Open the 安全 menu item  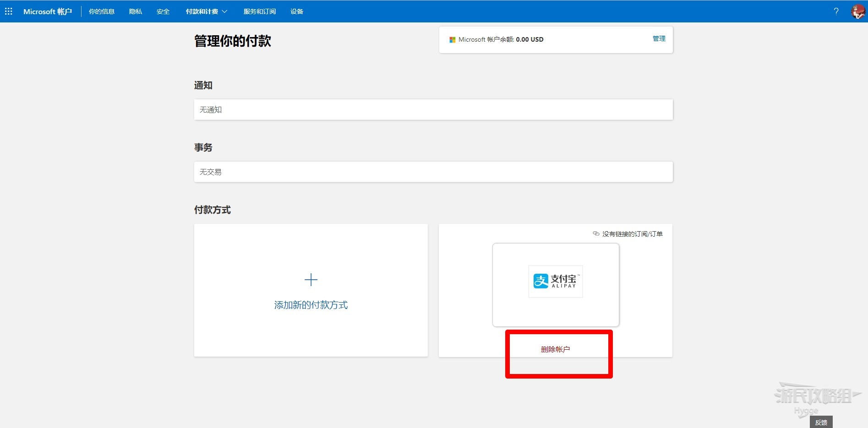point(163,11)
